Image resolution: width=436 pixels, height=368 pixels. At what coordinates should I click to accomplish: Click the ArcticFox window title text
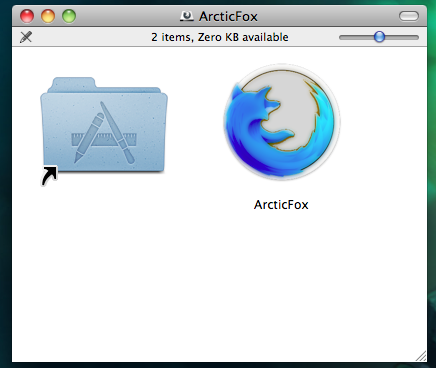pos(228,16)
